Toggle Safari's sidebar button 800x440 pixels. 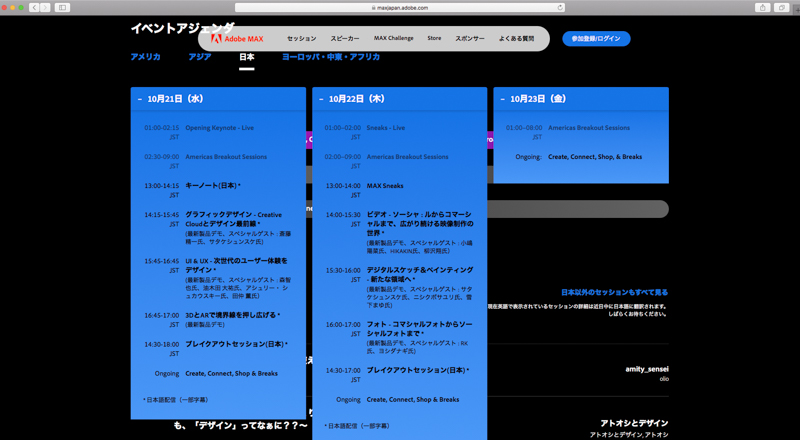tap(62, 7)
